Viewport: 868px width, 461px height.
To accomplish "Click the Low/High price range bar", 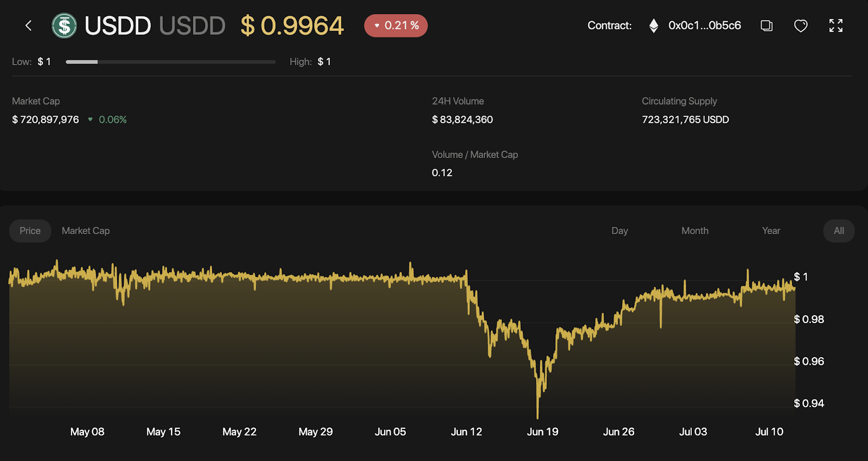I will pyautogui.click(x=170, y=62).
